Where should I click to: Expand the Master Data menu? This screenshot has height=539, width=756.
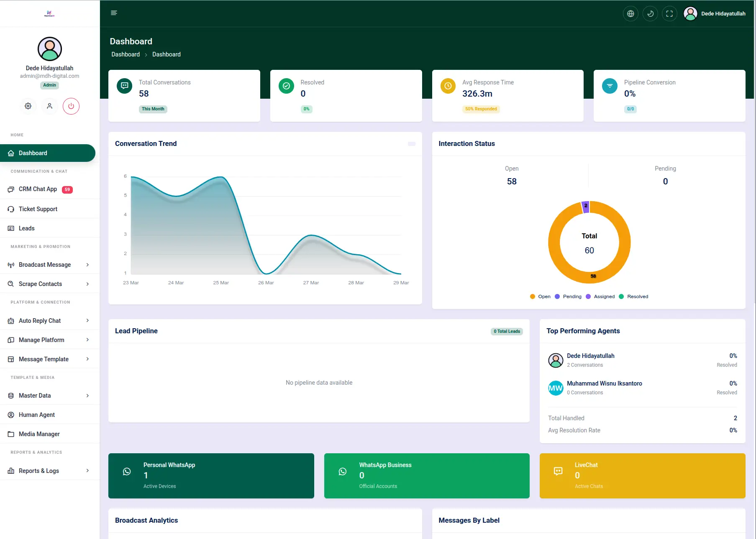coord(35,396)
